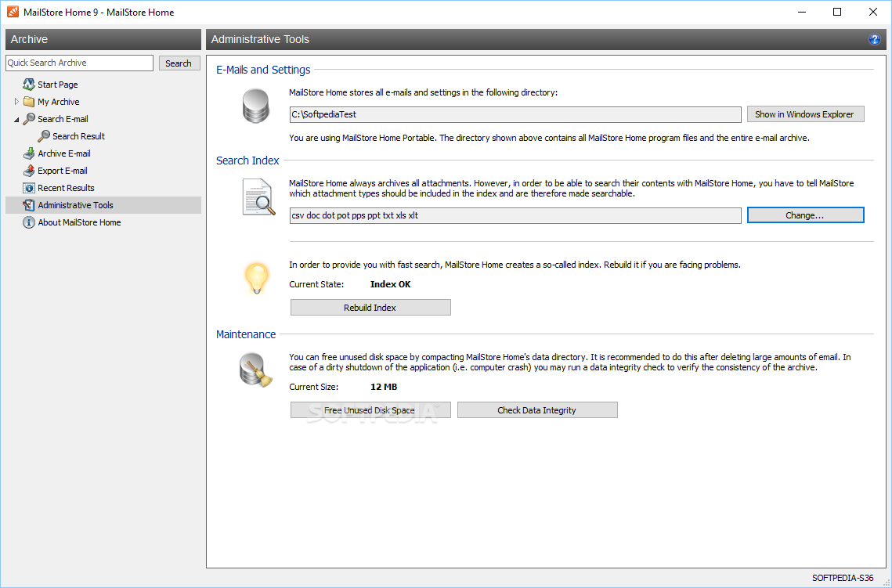This screenshot has height=588, width=892.
Task: Click the Maintenance heading
Action: point(246,334)
